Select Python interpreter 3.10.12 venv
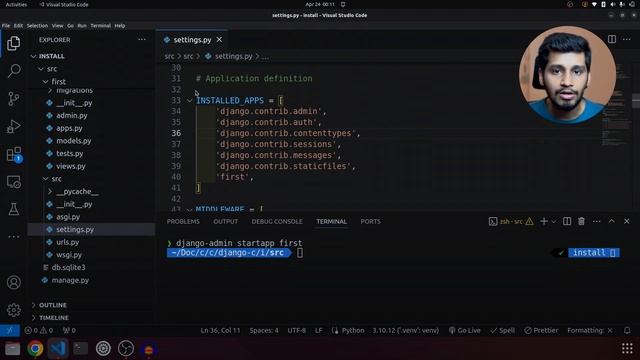Image resolution: width=640 pixels, height=360 pixels. (406, 330)
